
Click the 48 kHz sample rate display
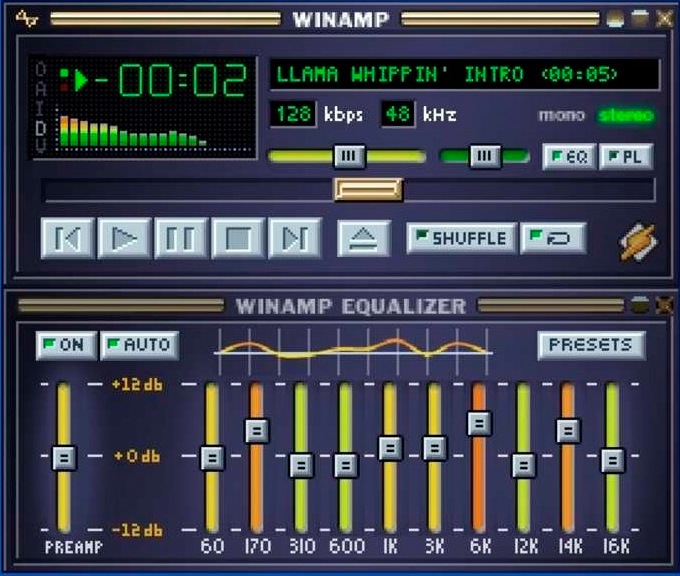tap(398, 115)
